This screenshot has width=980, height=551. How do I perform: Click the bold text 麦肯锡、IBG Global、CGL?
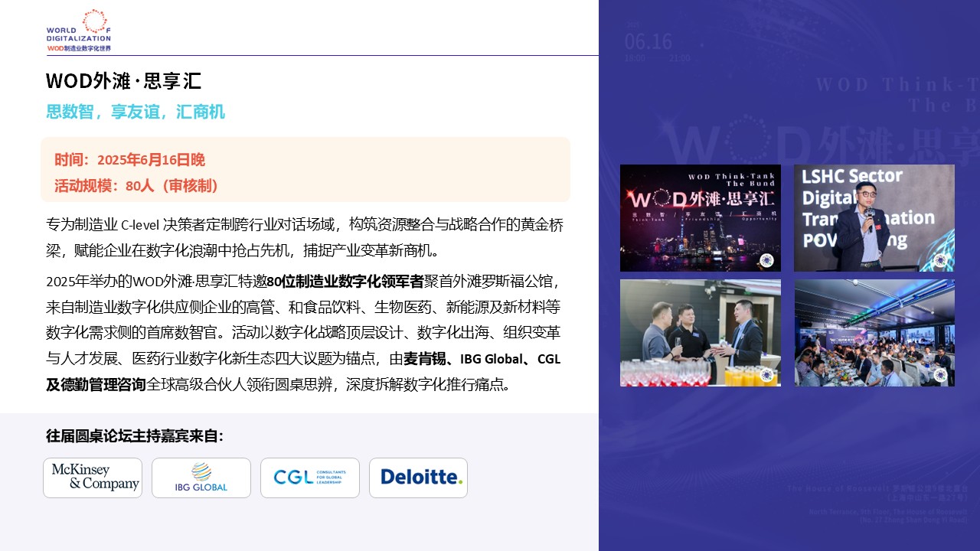coord(482,359)
